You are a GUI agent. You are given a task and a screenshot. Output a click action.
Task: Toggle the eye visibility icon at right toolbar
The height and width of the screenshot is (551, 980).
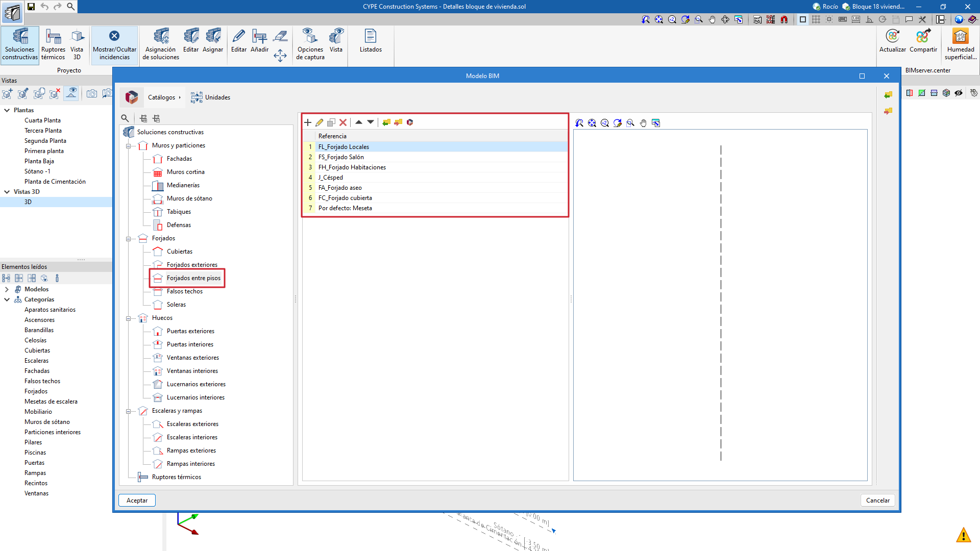point(959,93)
